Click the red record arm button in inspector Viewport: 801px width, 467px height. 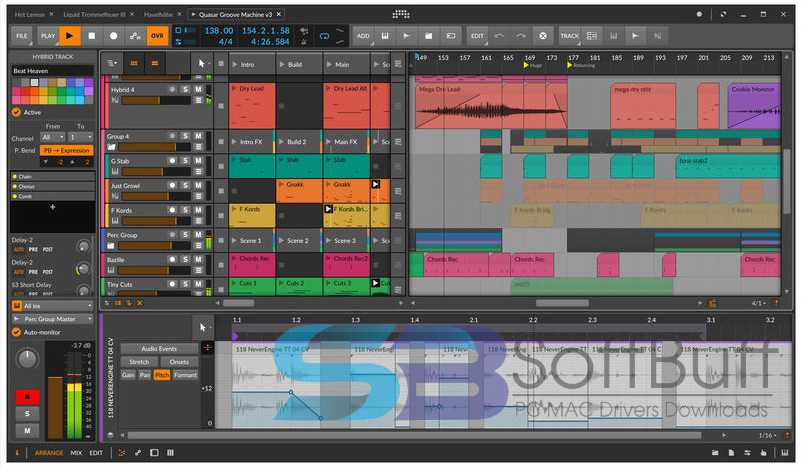[x=27, y=396]
